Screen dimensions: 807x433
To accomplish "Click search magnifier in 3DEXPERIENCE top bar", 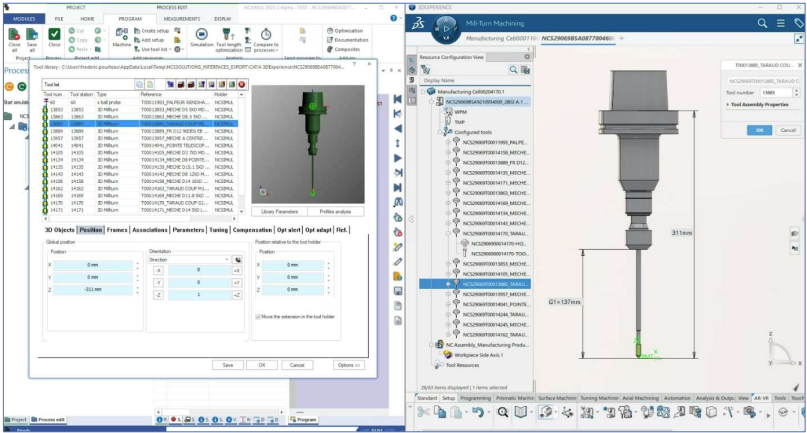I will coord(762,23).
